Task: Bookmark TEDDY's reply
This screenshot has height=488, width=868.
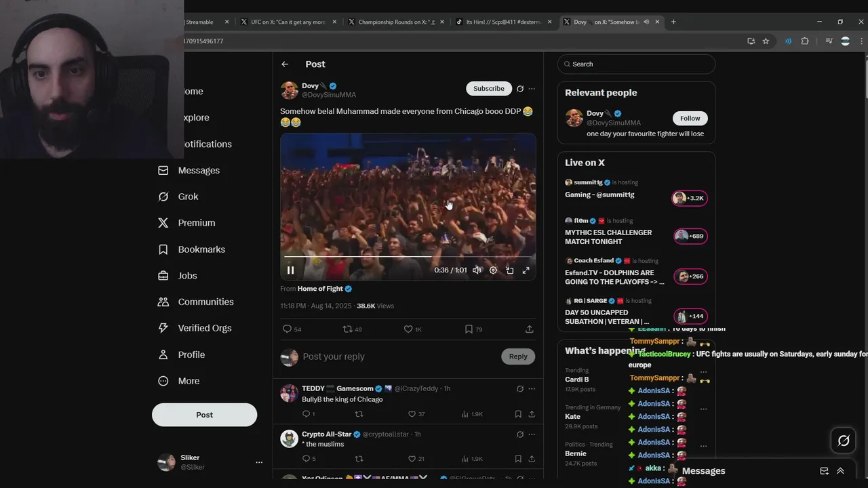Action: (518, 414)
